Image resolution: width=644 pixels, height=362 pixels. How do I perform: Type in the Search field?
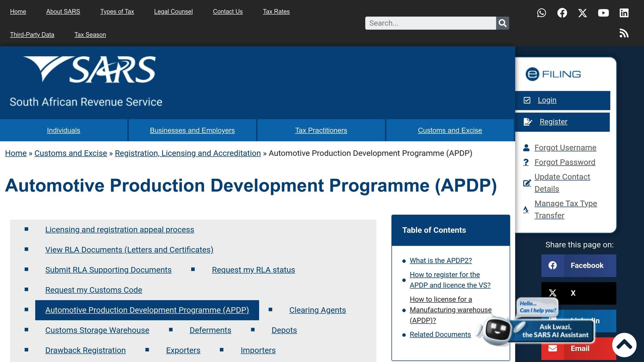point(430,23)
